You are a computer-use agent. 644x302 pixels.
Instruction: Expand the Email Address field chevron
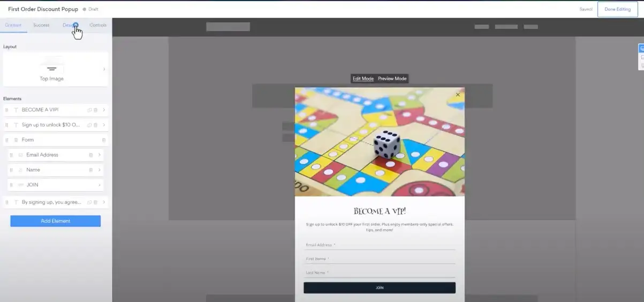coord(100,155)
